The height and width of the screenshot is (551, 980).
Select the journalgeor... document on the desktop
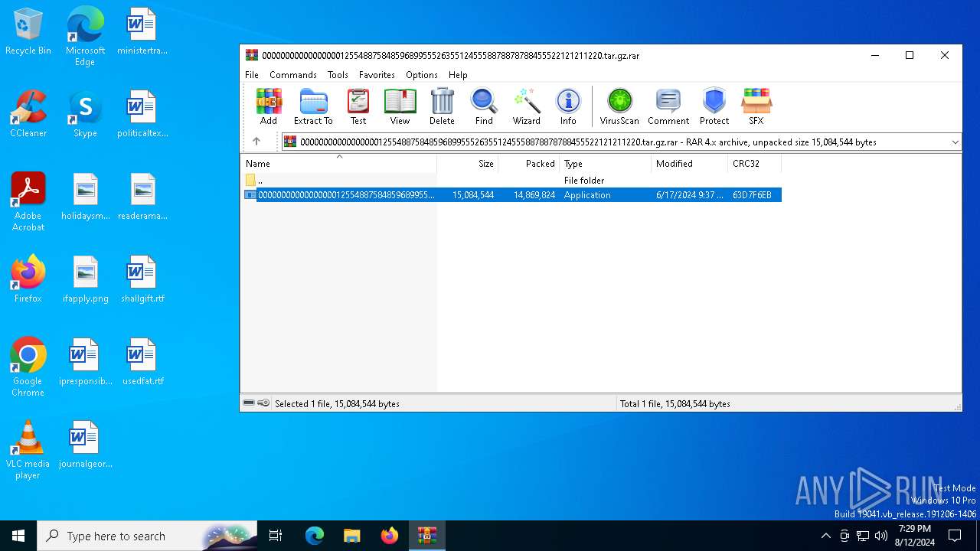[85, 445]
